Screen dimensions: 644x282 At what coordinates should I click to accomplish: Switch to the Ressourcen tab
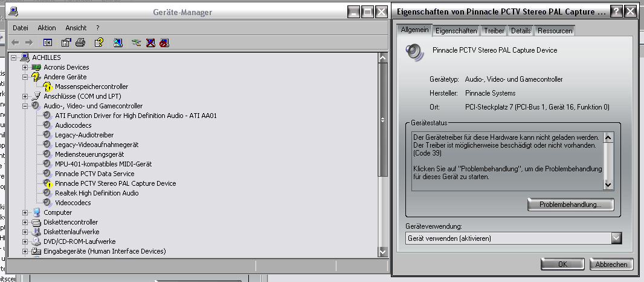click(555, 31)
